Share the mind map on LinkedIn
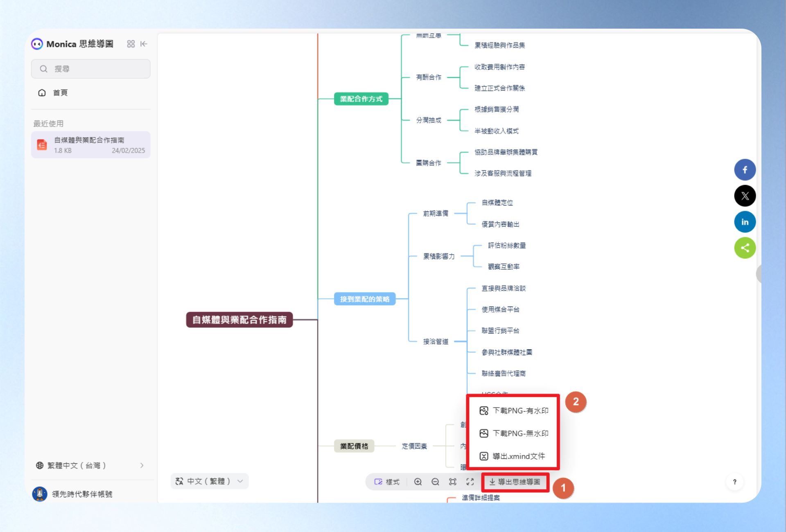Viewport: 786px width, 532px height. [x=745, y=222]
